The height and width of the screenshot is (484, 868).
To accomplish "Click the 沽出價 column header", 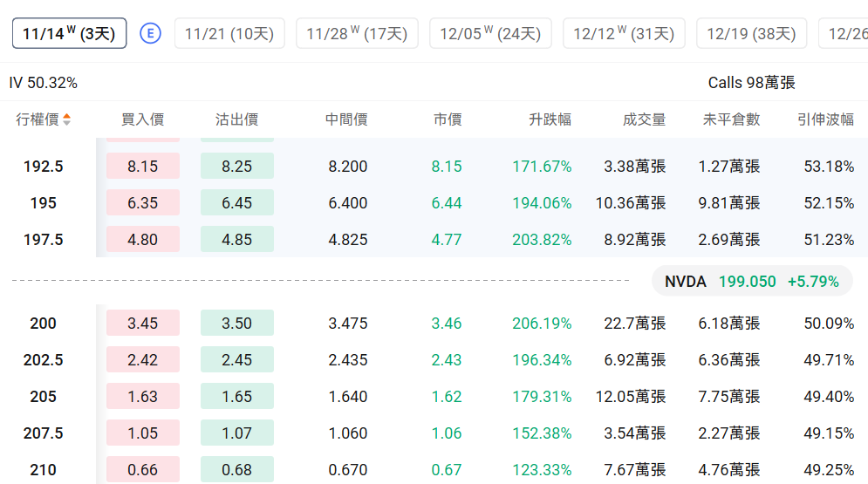I will click(x=236, y=119).
